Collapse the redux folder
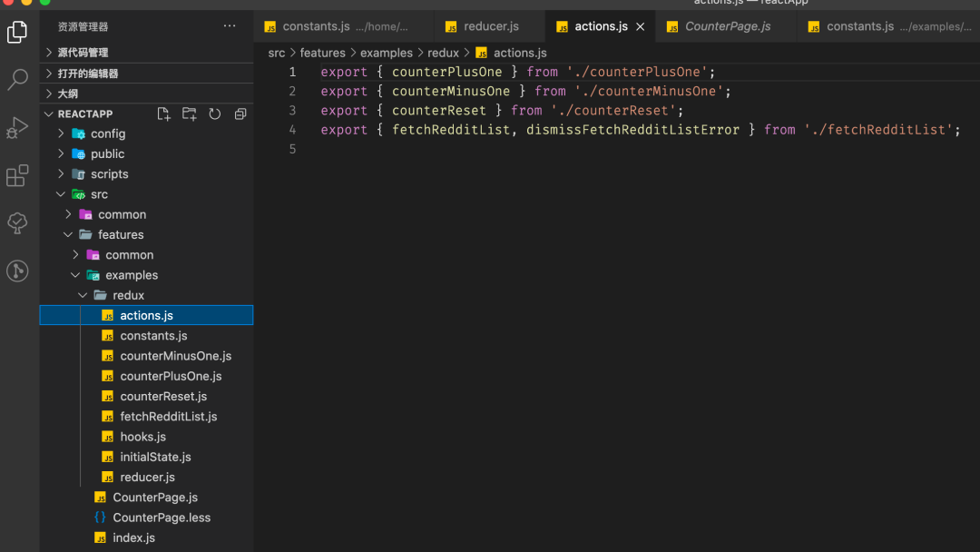980x552 pixels. [128, 295]
